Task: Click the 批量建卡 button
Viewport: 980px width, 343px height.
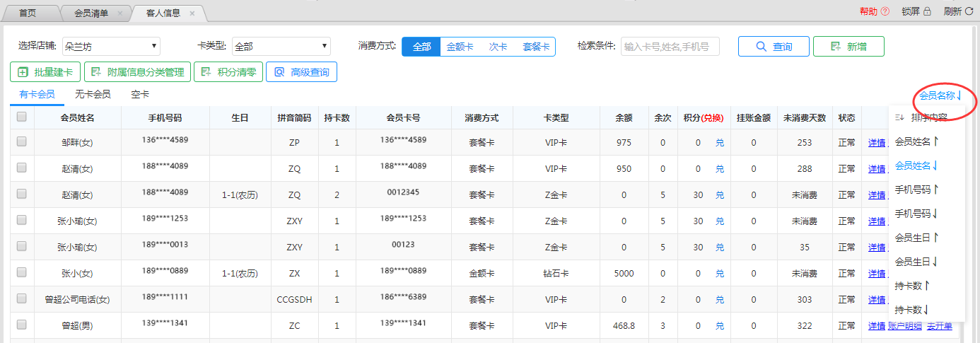Action: tap(45, 71)
